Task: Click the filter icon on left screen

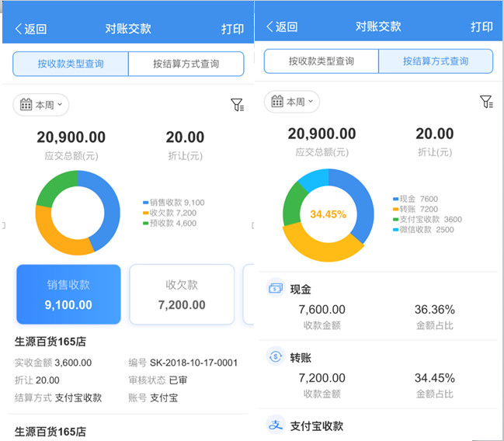Action: coord(237,105)
